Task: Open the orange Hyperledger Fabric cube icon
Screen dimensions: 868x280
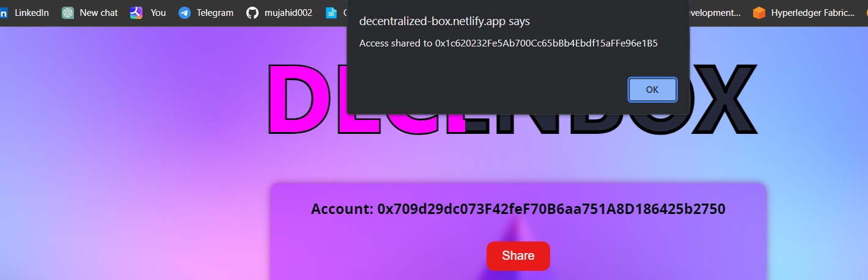Action: [x=759, y=13]
